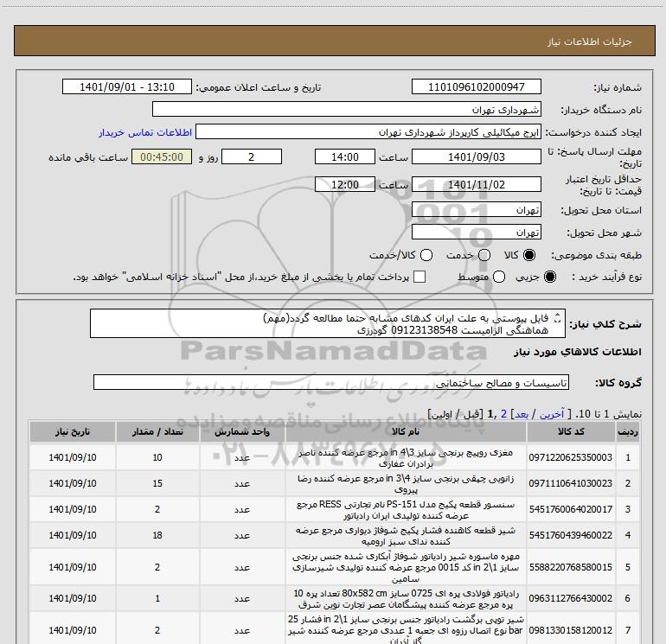Click item name زانویی چپقی برنجی row
Screen dimensions: 666x644
[x=406, y=484]
